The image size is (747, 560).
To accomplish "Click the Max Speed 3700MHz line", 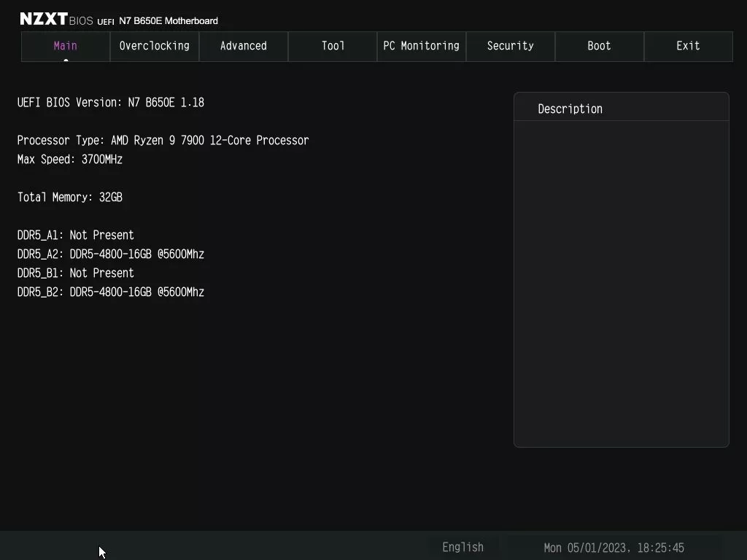I will click(x=70, y=159).
